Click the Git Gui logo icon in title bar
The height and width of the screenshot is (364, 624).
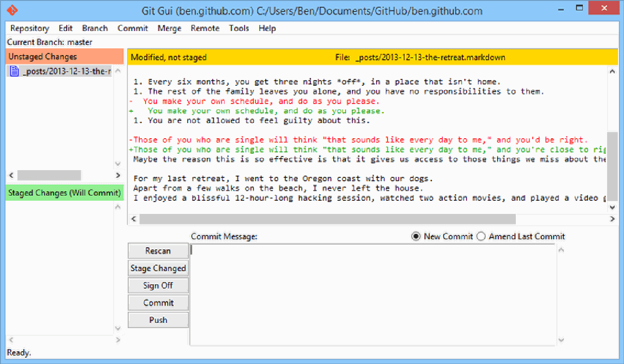click(x=12, y=10)
